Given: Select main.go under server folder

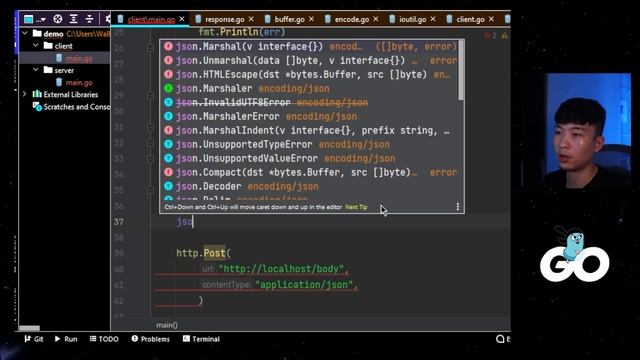Looking at the screenshot, I should click(x=79, y=82).
